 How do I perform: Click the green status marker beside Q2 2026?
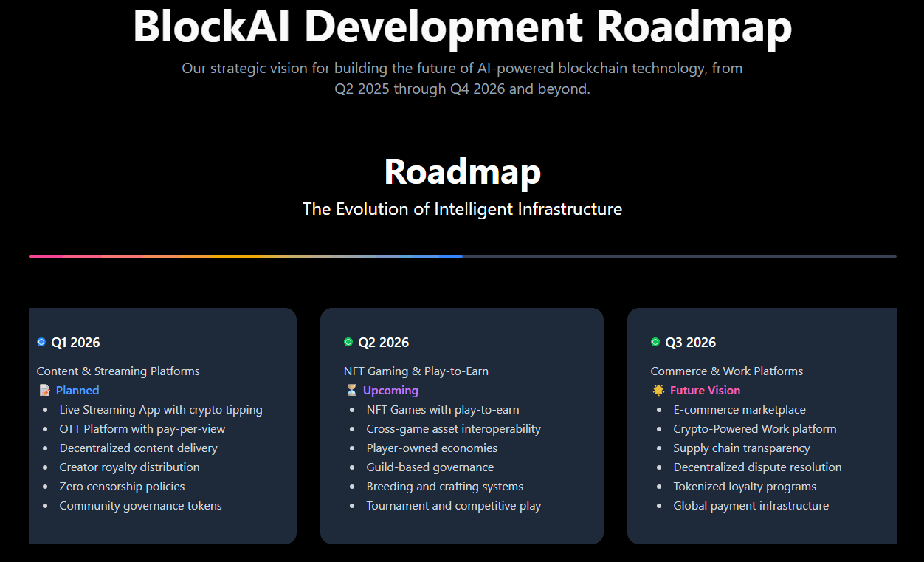tap(348, 341)
